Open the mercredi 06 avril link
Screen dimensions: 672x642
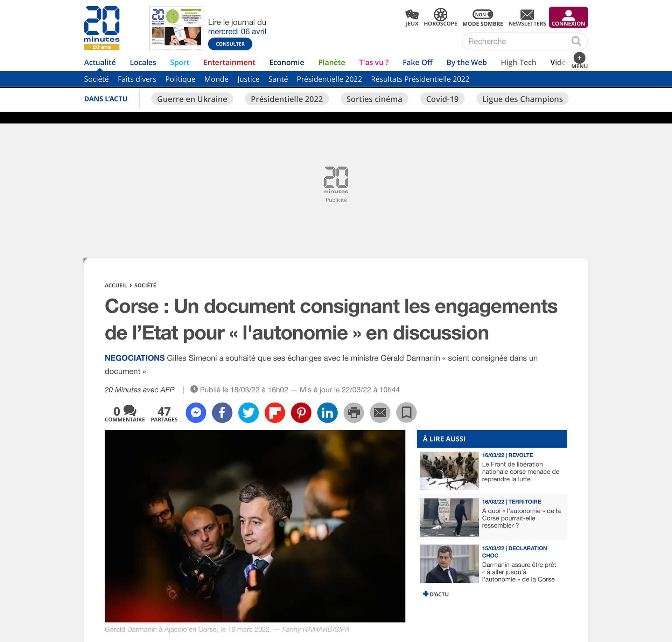click(x=237, y=32)
